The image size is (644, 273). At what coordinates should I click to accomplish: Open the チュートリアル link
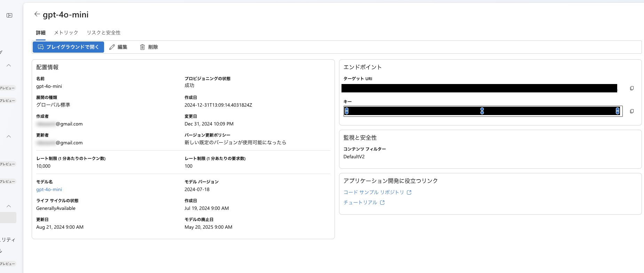pos(360,203)
